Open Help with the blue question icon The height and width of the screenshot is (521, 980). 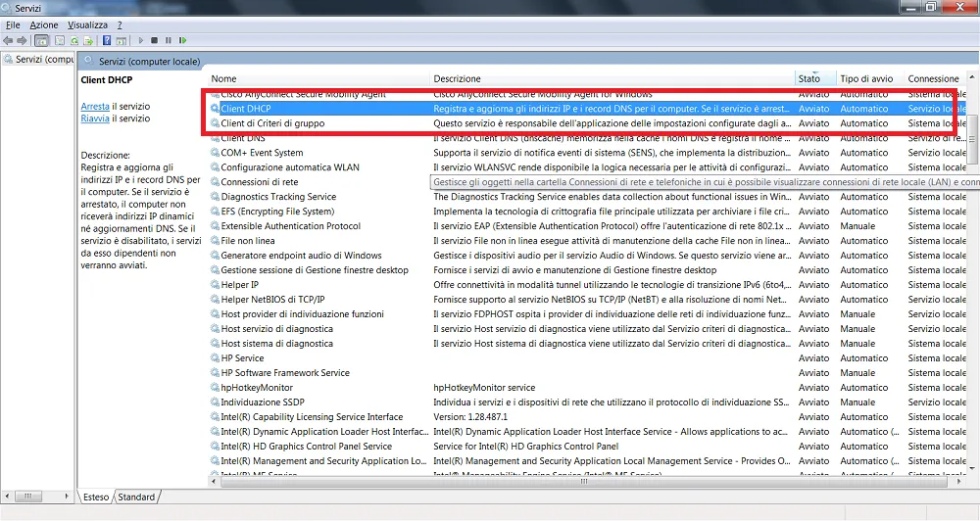tap(107, 40)
